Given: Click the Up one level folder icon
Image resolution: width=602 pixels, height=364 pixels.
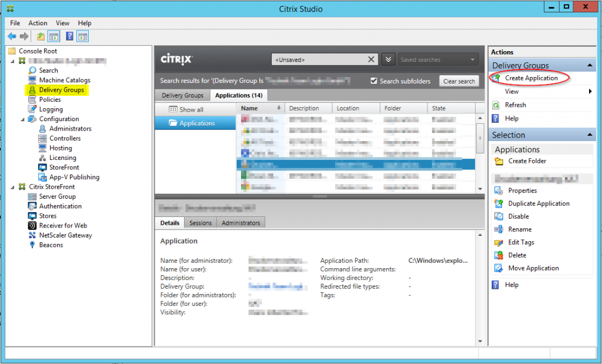Looking at the screenshot, I should pos(41,36).
